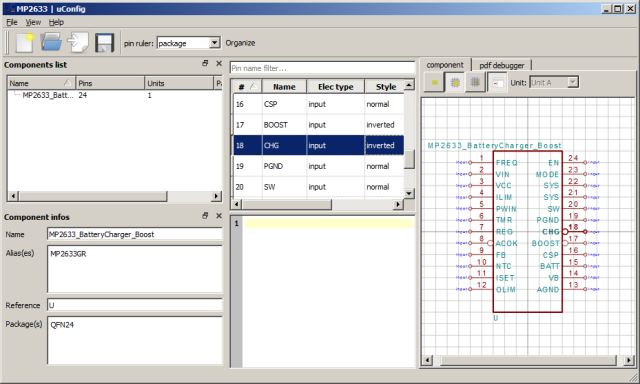Open the pin ruler dropdown
This screenshot has height=384, width=640.
click(x=214, y=43)
